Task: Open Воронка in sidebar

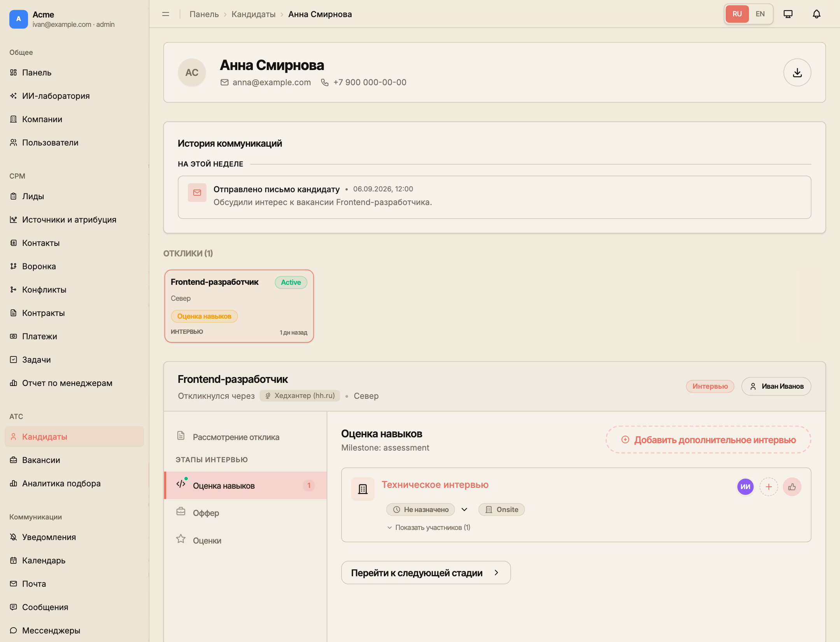Action: tap(74, 266)
